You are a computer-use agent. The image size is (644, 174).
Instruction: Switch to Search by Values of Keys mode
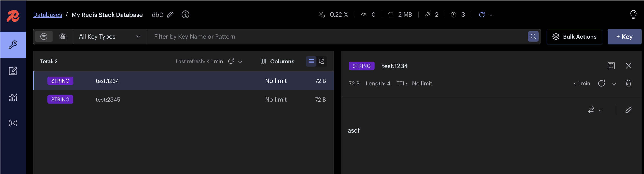[63, 36]
